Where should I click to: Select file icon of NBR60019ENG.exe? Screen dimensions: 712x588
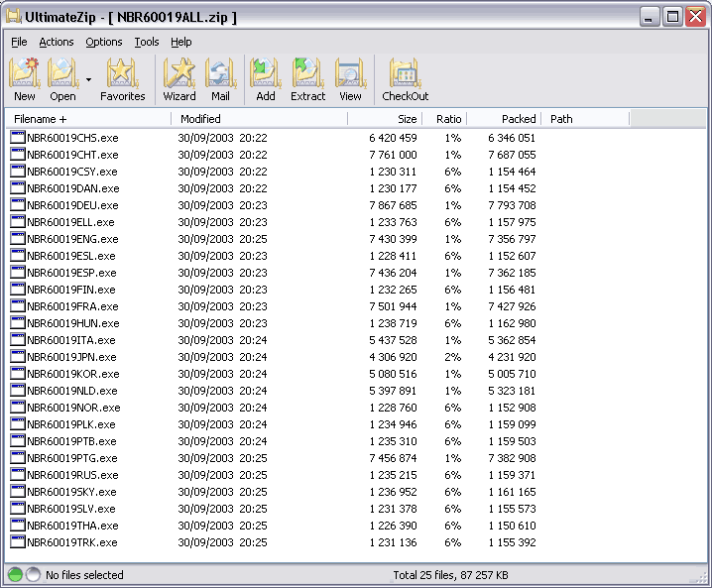point(18,238)
